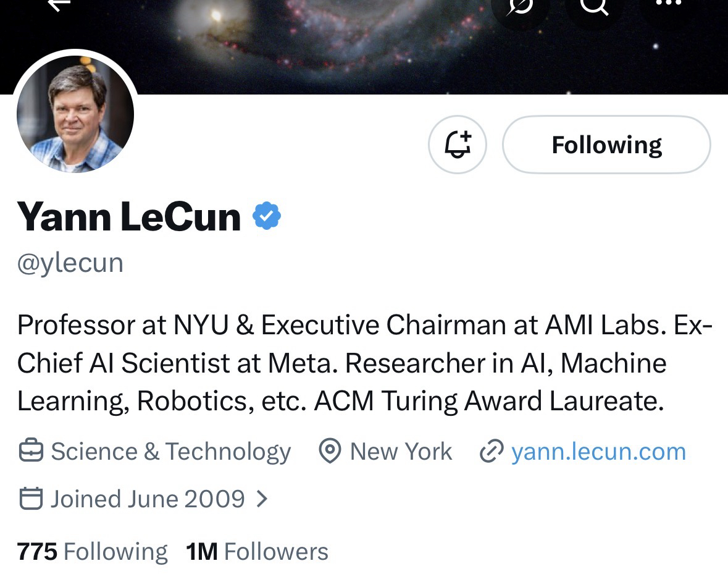
Task: View Yann LeCun's profile photo
Action: click(x=75, y=114)
